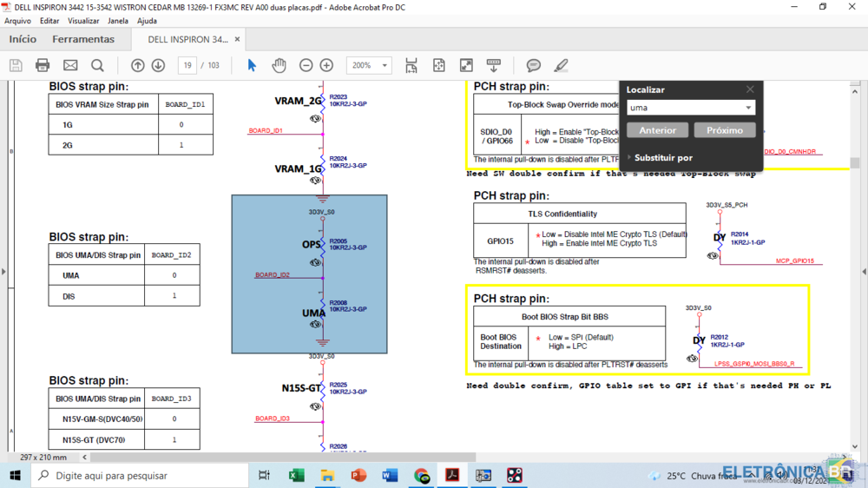Switch to the Ferramentas tab
Viewport: 868px width, 488px height.
click(83, 39)
